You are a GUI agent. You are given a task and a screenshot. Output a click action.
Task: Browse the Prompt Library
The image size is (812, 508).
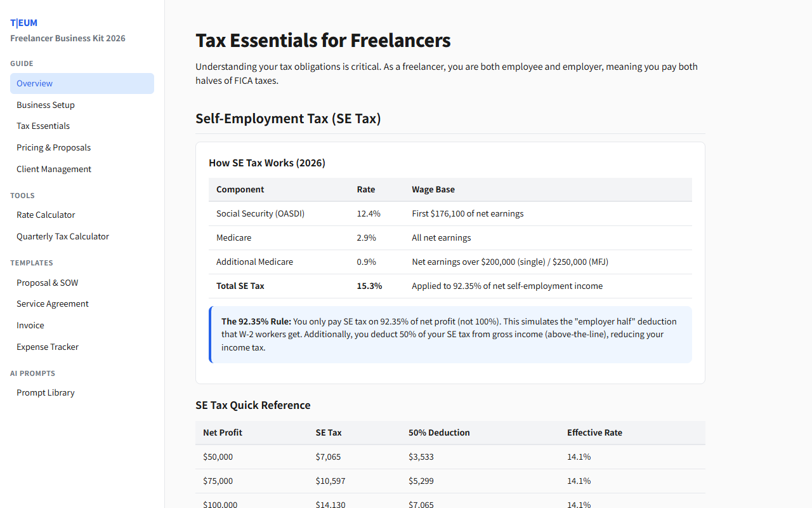pos(45,392)
